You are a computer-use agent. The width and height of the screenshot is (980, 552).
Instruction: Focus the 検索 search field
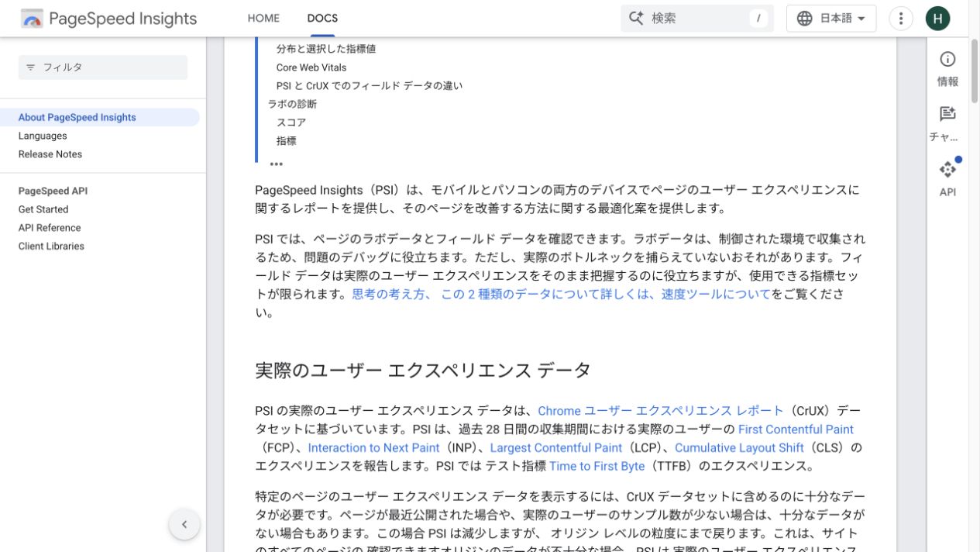tap(697, 19)
